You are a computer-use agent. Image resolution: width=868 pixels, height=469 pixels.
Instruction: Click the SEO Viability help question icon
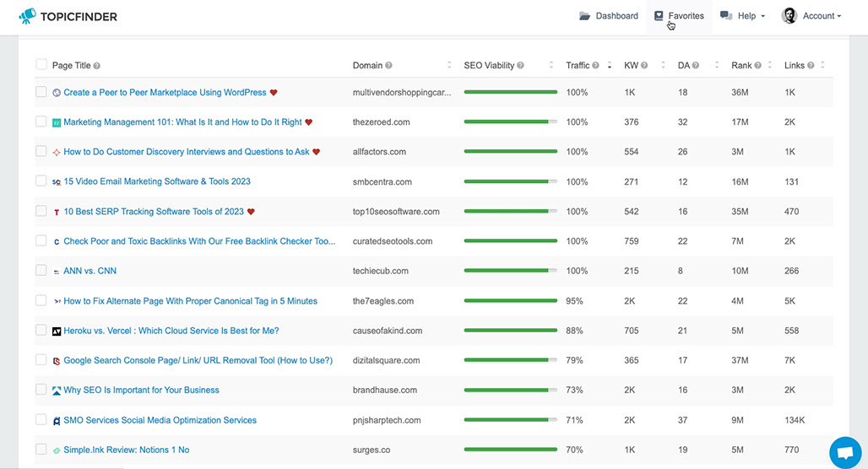(520, 65)
